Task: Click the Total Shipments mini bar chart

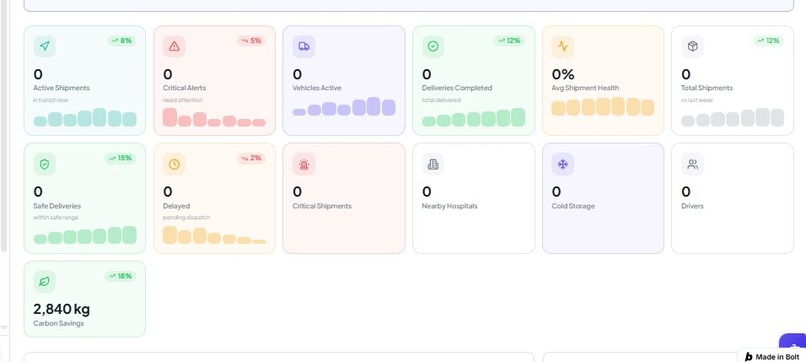Action: (x=732, y=117)
